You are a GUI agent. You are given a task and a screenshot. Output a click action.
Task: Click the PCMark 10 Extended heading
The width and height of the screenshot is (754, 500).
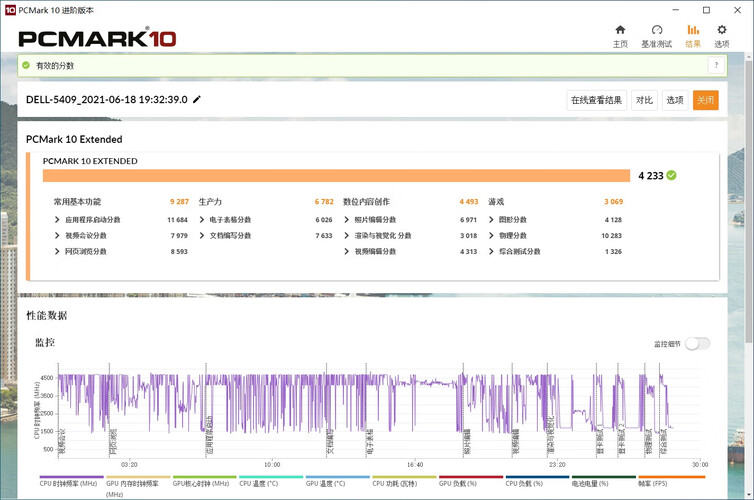coord(74,139)
